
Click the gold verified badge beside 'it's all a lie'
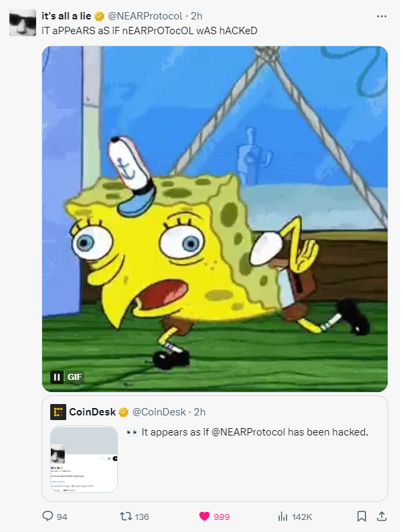pos(99,16)
